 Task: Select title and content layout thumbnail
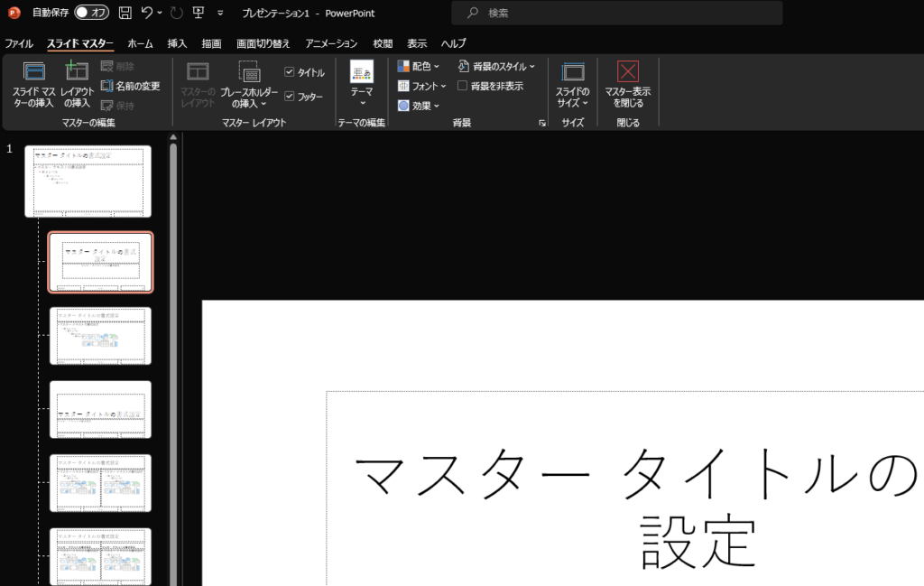pyautogui.click(x=101, y=336)
